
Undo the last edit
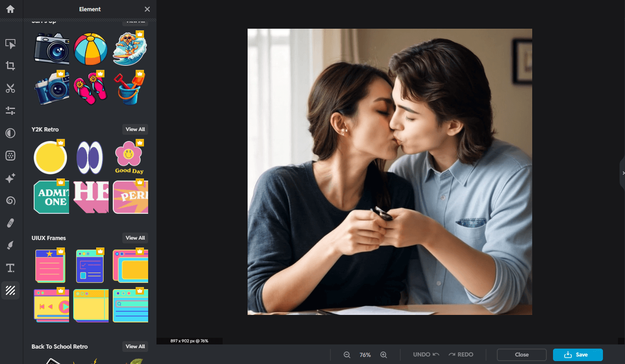[x=426, y=354]
